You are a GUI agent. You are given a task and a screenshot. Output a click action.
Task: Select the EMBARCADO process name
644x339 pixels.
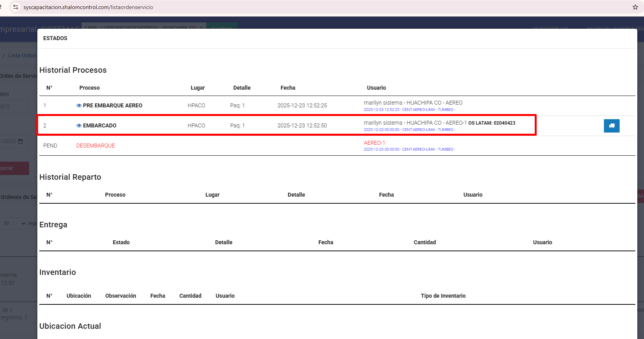tap(99, 126)
